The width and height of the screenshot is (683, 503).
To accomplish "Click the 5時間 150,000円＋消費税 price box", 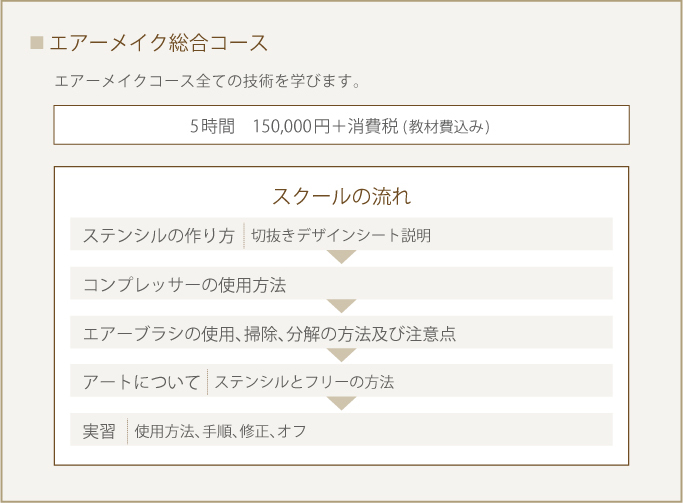I will [342, 125].
